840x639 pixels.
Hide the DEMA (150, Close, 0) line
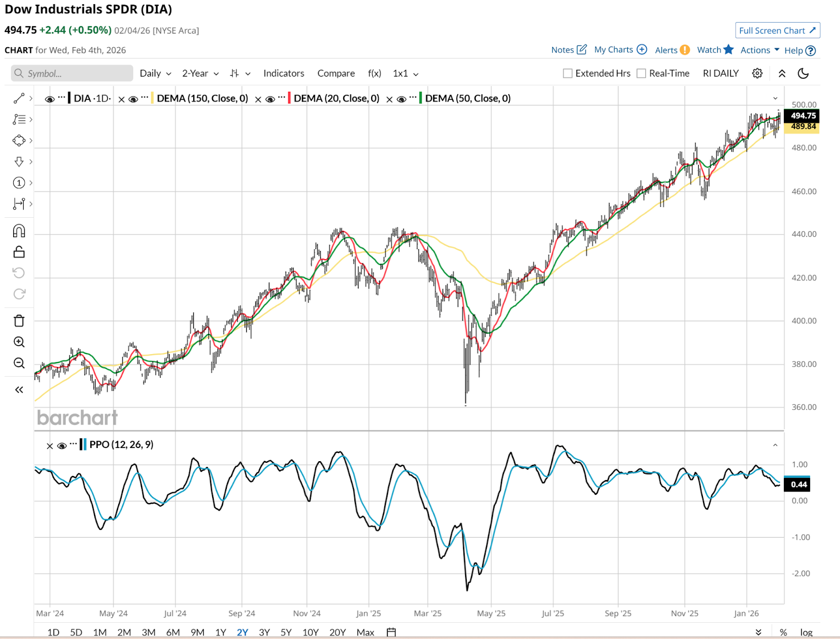pyautogui.click(x=133, y=99)
